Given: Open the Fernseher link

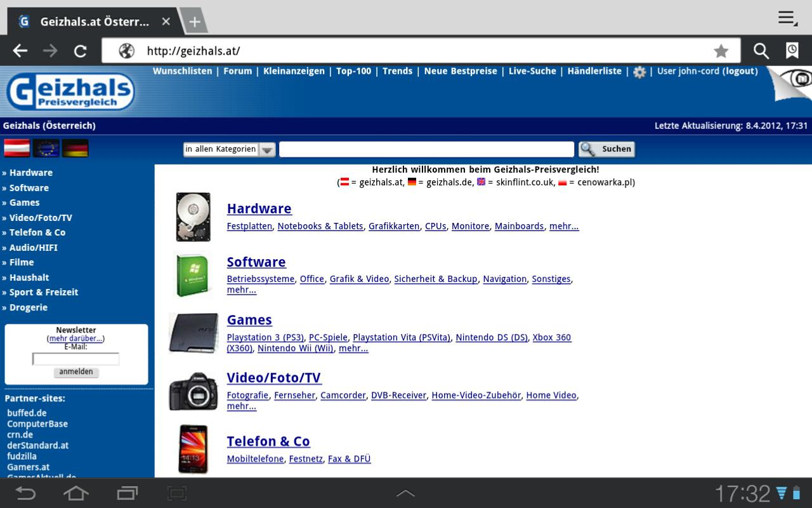Looking at the screenshot, I should point(295,395).
